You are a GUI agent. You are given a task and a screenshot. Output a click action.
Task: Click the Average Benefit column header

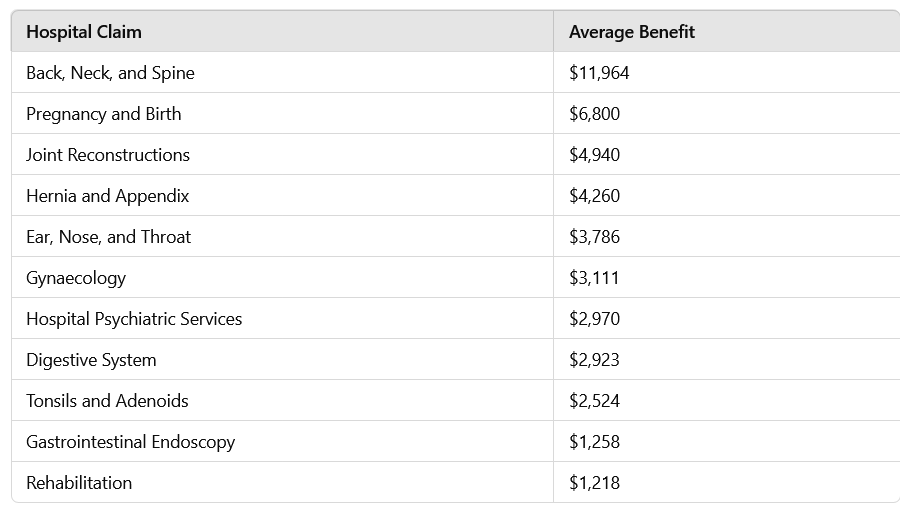point(631,32)
